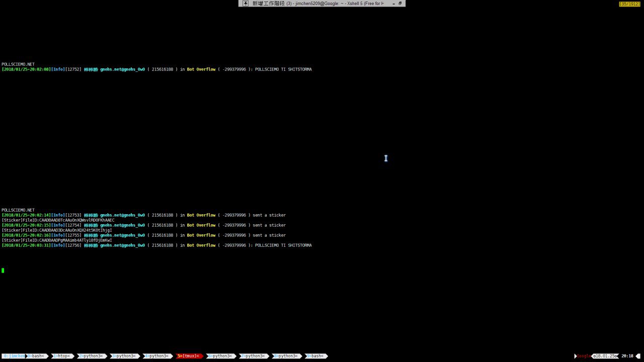Select tmux window 8 python3
644x362 pixels.
coord(286,356)
